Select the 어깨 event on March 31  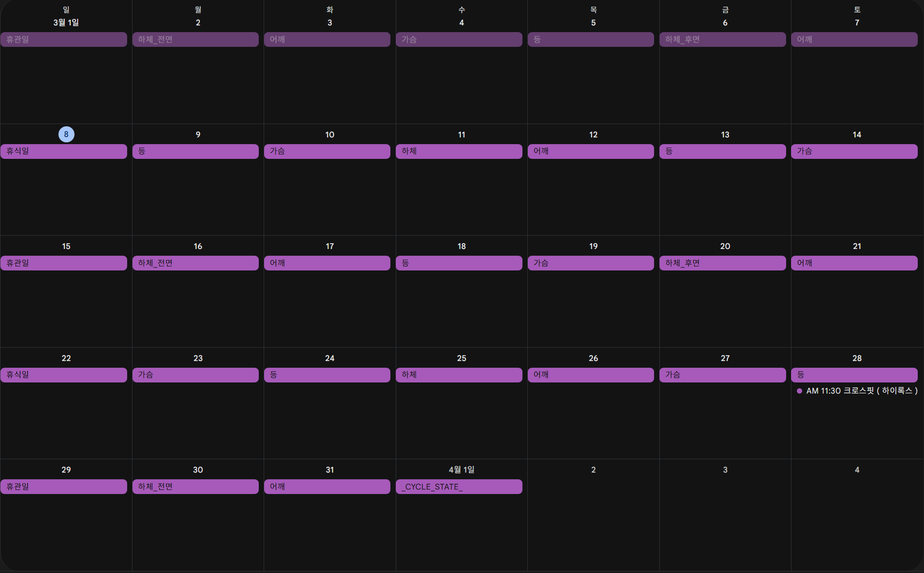327,486
